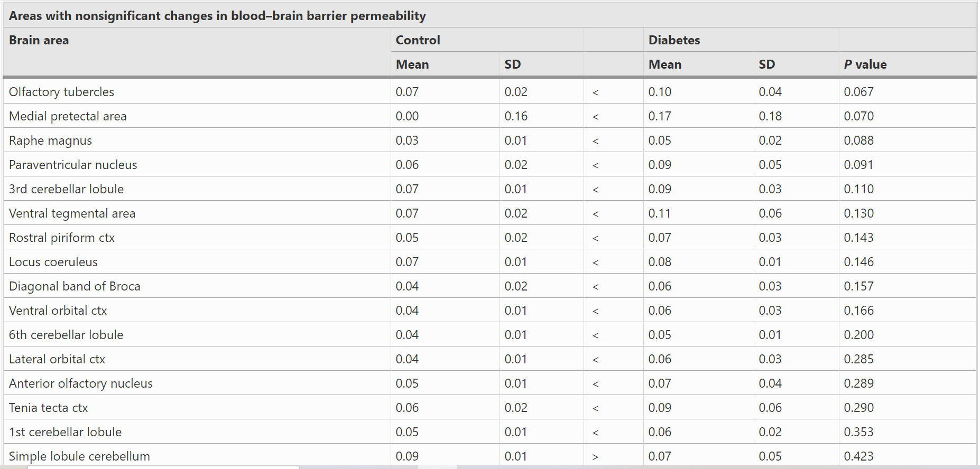The height and width of the screenshot is (469, 980).
Task: Click the 'Paraventricular nucleus' cell
Action: (73, 165)
